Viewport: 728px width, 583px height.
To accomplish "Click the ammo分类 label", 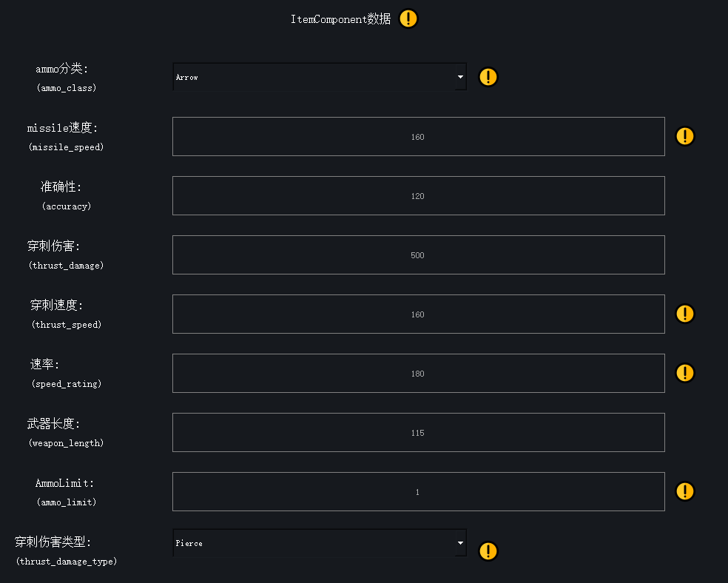I will click(61, 69).
